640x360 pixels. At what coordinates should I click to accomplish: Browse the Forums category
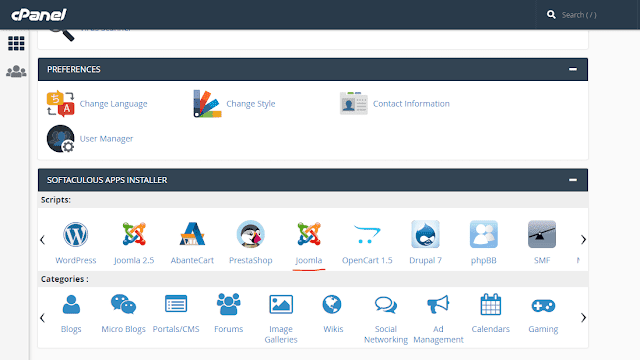click(229, 313)
